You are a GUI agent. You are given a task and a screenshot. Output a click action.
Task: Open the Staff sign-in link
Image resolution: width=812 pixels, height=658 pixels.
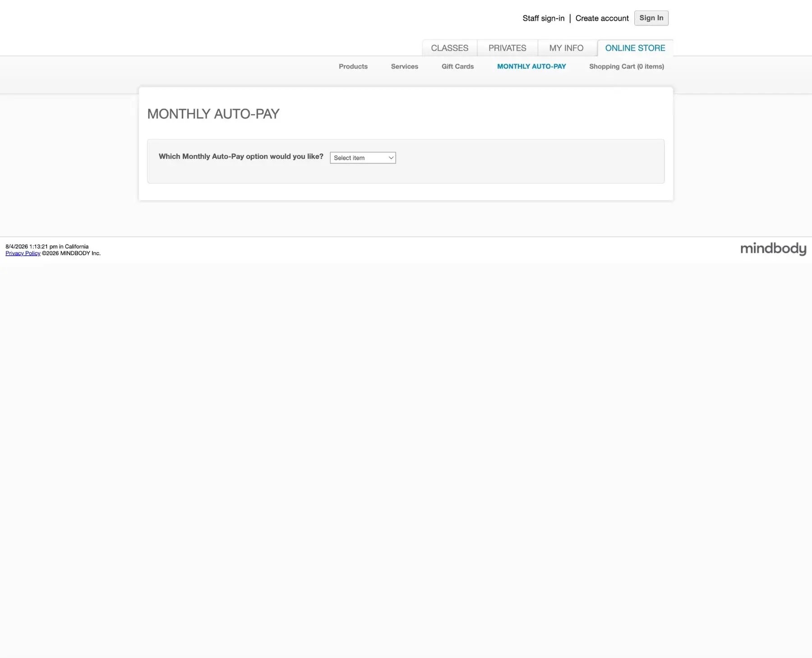(543, 18)
